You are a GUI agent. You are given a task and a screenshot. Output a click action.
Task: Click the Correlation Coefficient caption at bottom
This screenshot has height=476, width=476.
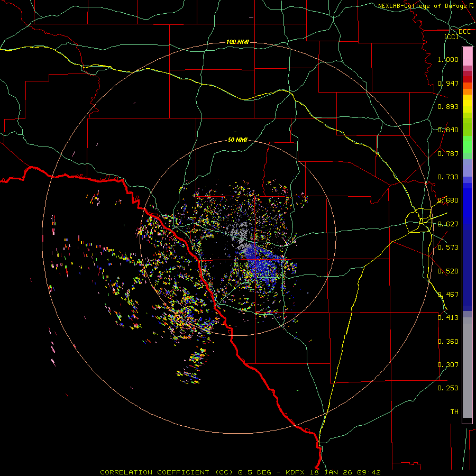pos(240,472)
